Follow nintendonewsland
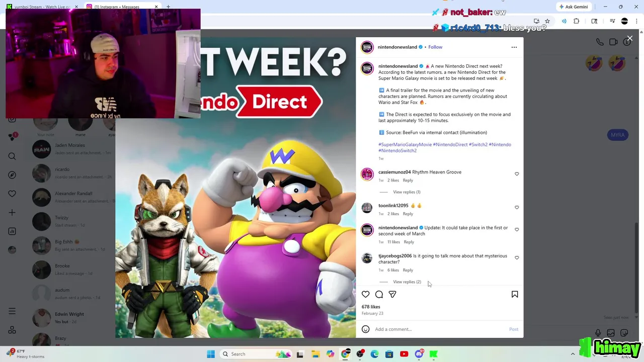Image resolution: width=644 pixels, height=362 pixels. click(435, 47)
